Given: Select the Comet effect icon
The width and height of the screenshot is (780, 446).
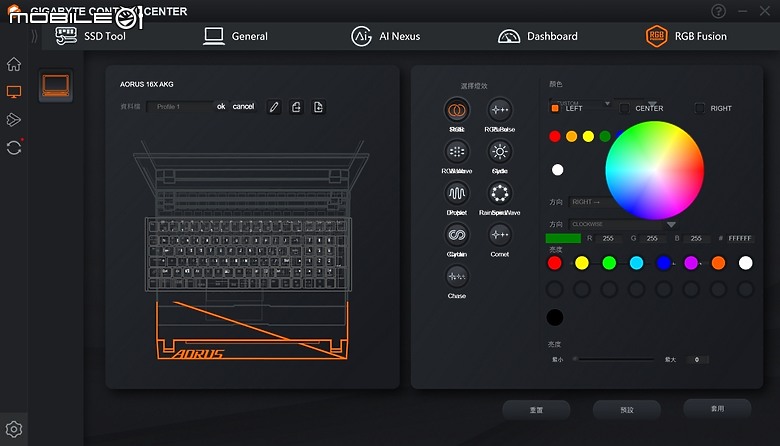Looking at the screenshot, I should coord(499,235).
